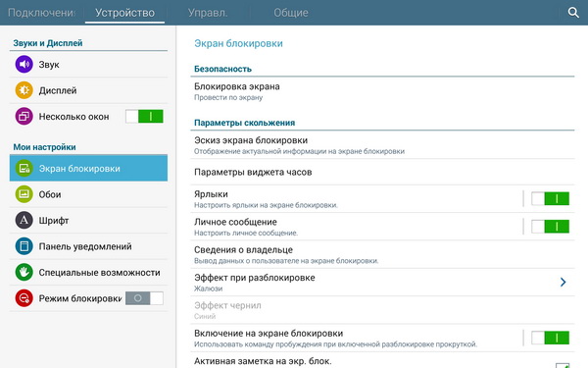Switch to the Подключения tab
588x368 pixels.
tap(41, 13)
